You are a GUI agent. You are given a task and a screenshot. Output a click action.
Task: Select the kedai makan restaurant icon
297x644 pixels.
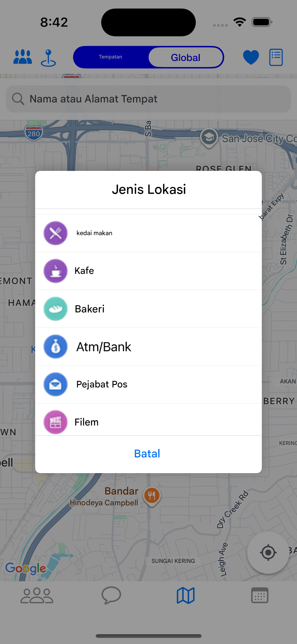tap(56, 233)
